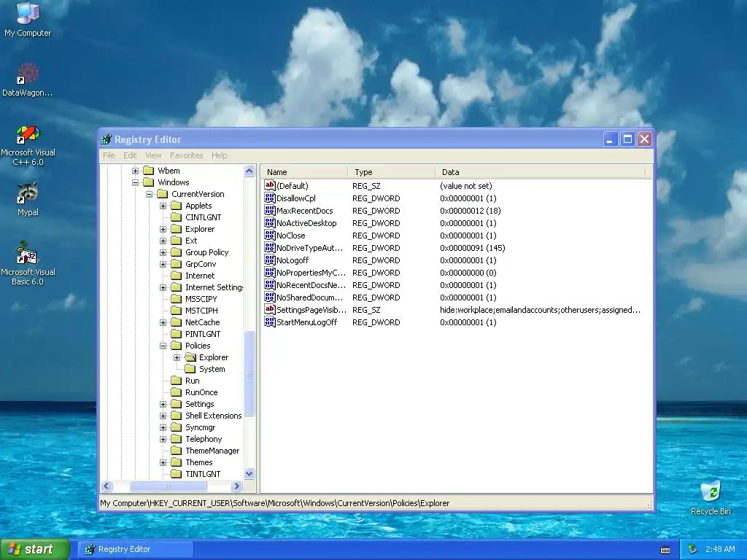
Task: Click the StartMenuLogOff DWORD value icon
Action: 270,322
